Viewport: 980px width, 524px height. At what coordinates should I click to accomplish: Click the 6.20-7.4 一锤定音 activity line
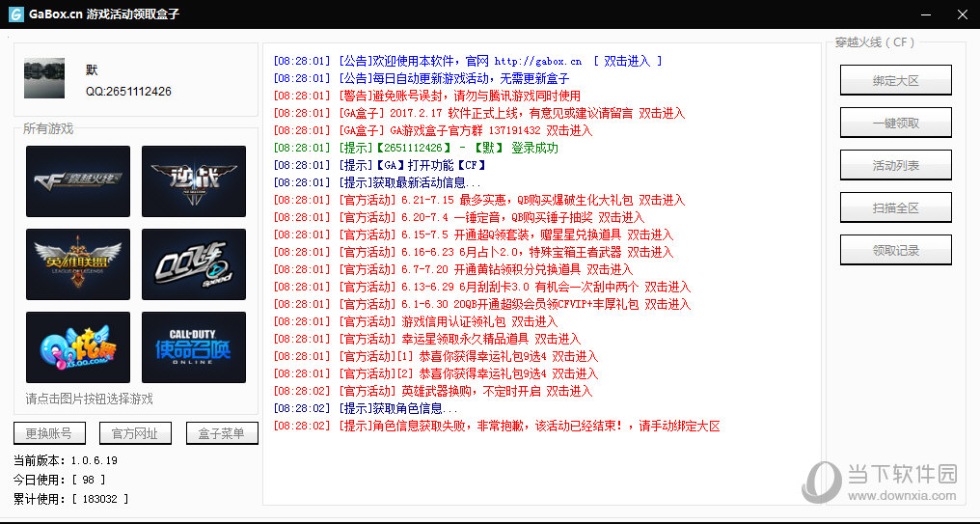(x=459, y=217)
